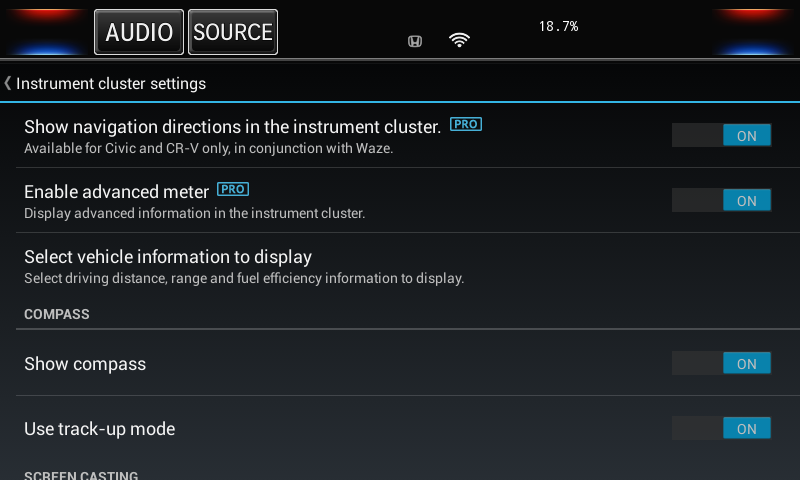Tap the top-right red and blue indicator
The height and width of the screenshot is (480, 800).
point(753,32)
